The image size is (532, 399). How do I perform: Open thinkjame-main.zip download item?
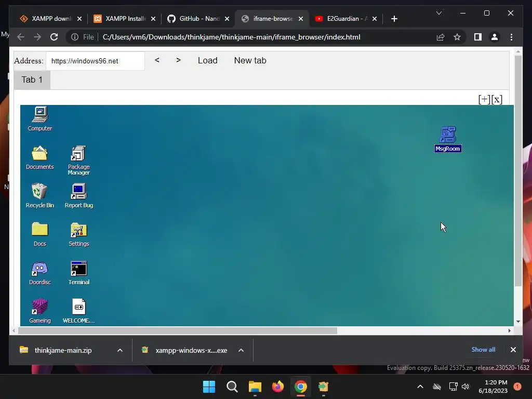[63, 350]
